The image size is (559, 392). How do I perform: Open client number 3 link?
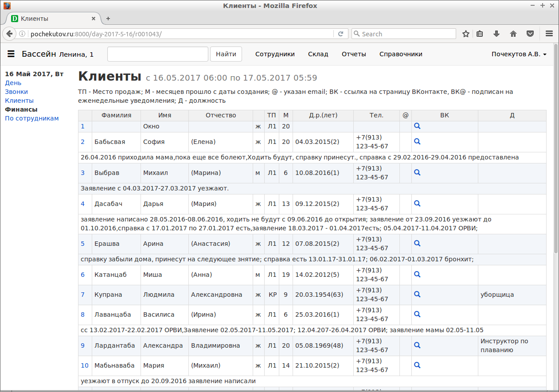click(82, 173)
